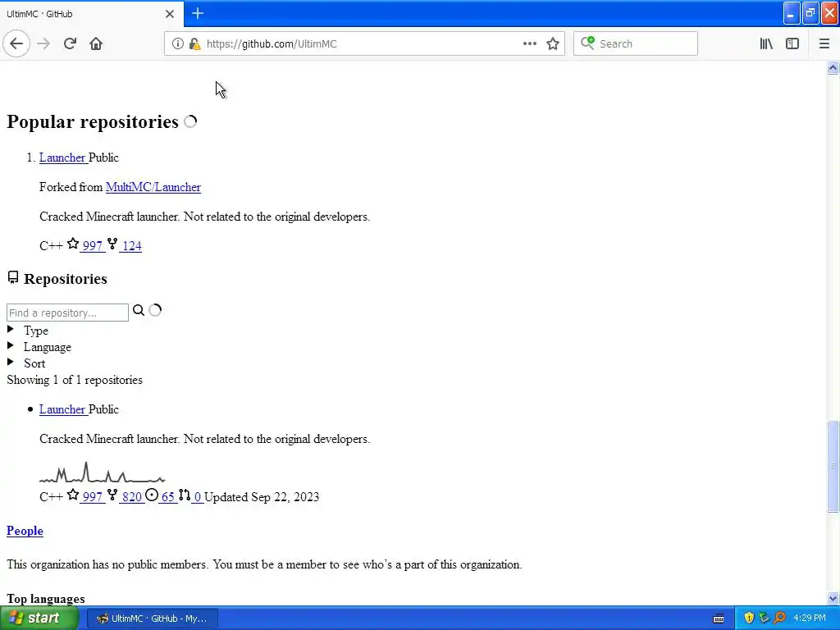Viewport: 840px width, 630px height.
Task: Open the 997 stargazers in repository list
Action: point(92,496)
